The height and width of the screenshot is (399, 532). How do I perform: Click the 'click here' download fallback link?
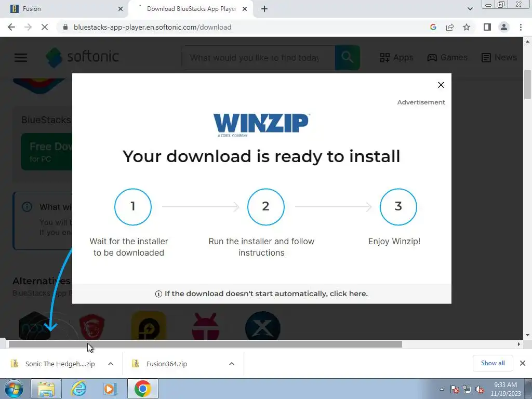click(349, 294)
